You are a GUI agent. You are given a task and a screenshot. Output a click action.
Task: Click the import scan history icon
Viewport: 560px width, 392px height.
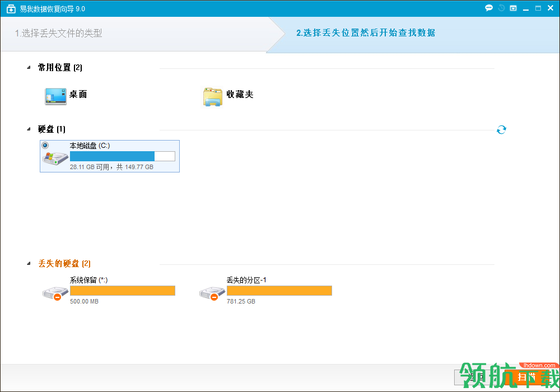tap(501, 8)
